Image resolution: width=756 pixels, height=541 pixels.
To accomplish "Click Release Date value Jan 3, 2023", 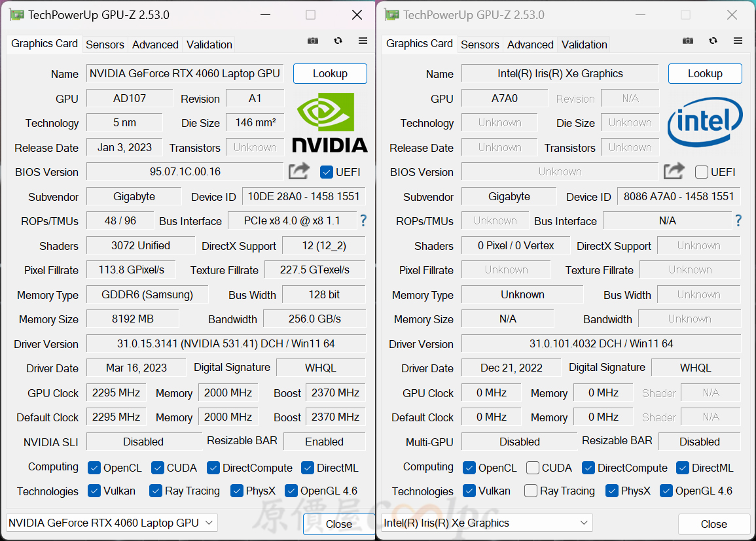I will (125, 147).
